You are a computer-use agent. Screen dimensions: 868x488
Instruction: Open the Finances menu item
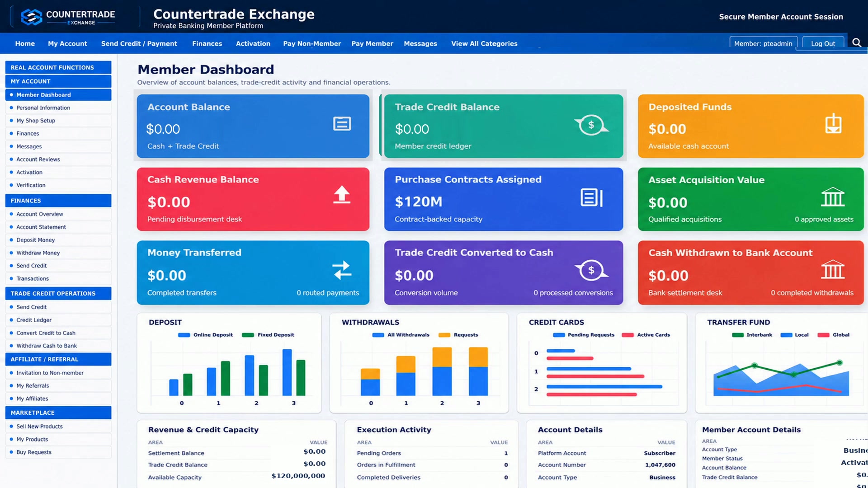207,43
